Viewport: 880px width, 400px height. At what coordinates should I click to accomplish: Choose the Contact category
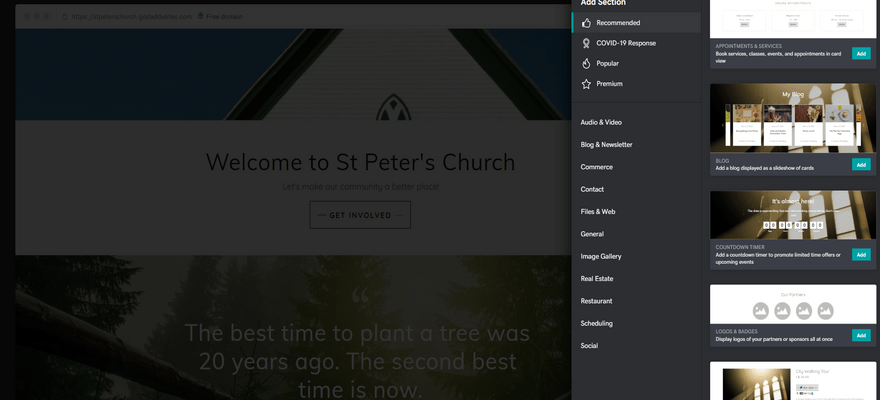592,190
